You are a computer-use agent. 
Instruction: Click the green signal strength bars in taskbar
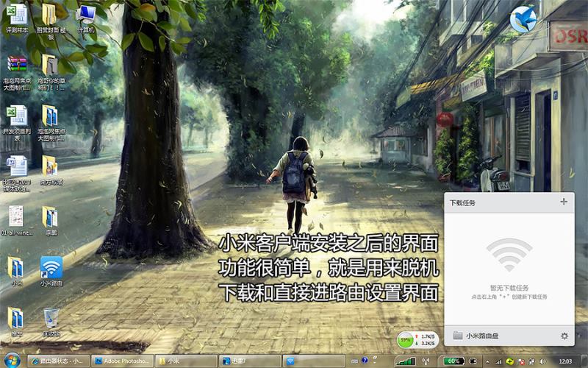(x=406, y=361)
